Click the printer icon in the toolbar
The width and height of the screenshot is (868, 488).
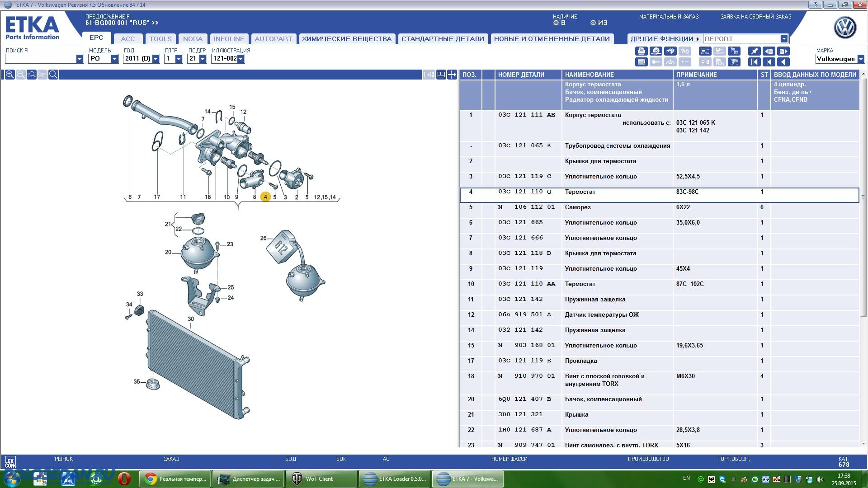642,51
